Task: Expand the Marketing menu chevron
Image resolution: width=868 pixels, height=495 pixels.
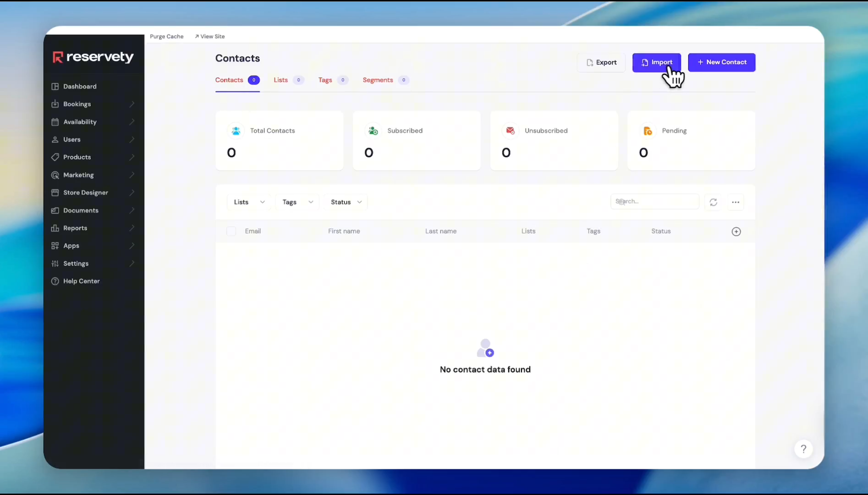Action: pos(132,175)
